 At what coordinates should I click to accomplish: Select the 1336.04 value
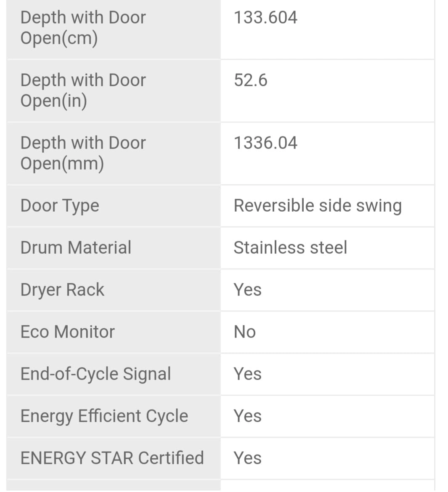(265, 143)
